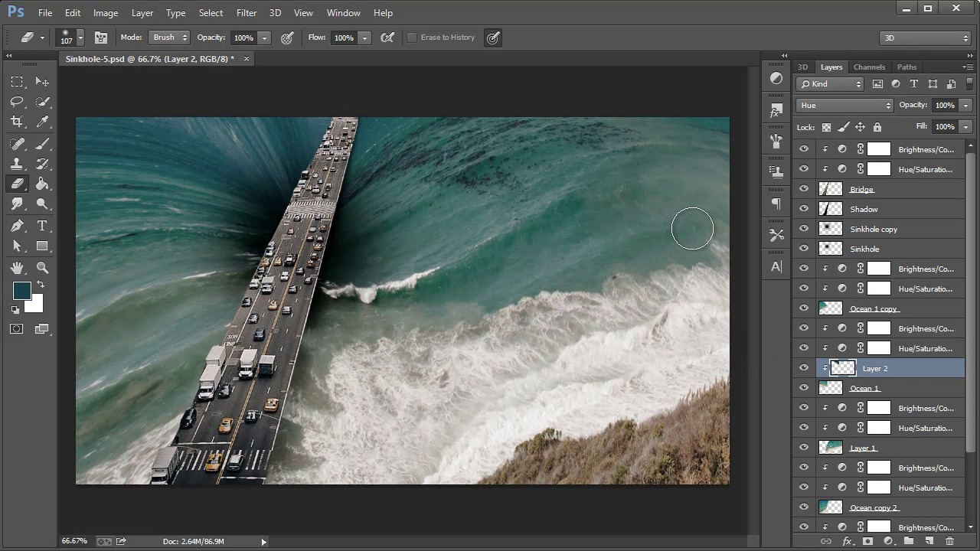Open the Hue blending mode dropdown
Viewport: 980px width, 551px height.
(844, 106)
